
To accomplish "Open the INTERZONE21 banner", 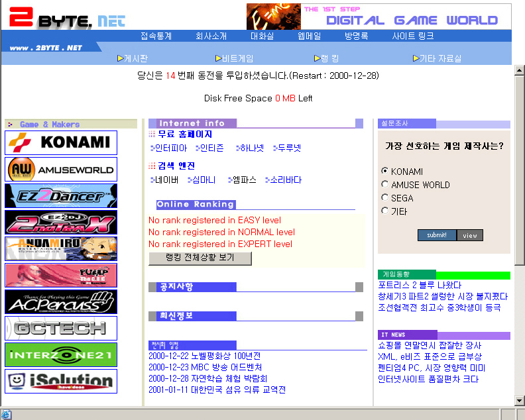I will pos(61,354).
